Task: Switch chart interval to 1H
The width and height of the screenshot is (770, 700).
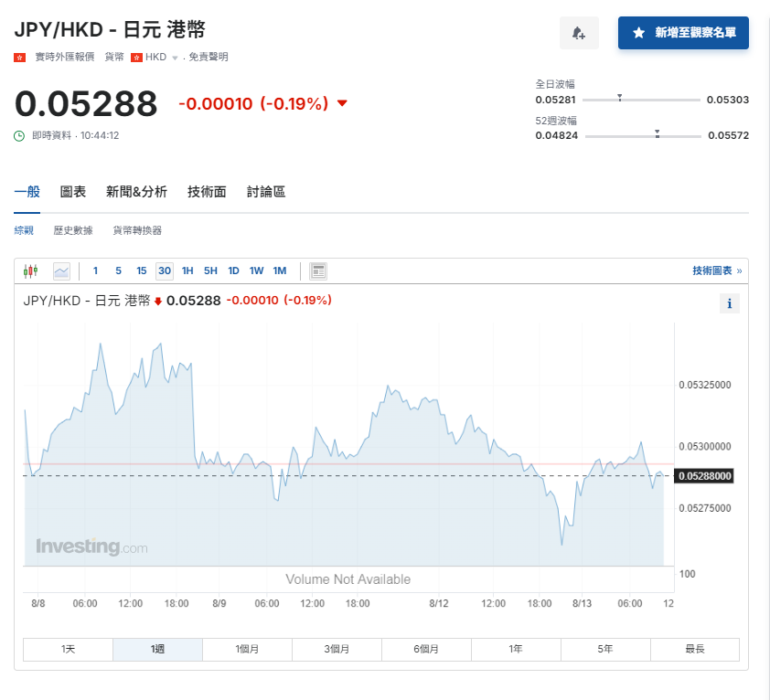Action: point(187,270)
